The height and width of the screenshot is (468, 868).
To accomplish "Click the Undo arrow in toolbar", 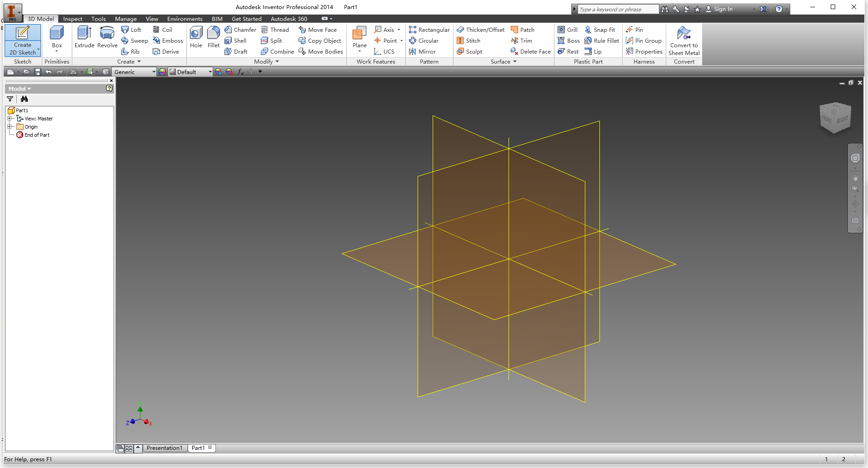I will click(x=49, y=72).
